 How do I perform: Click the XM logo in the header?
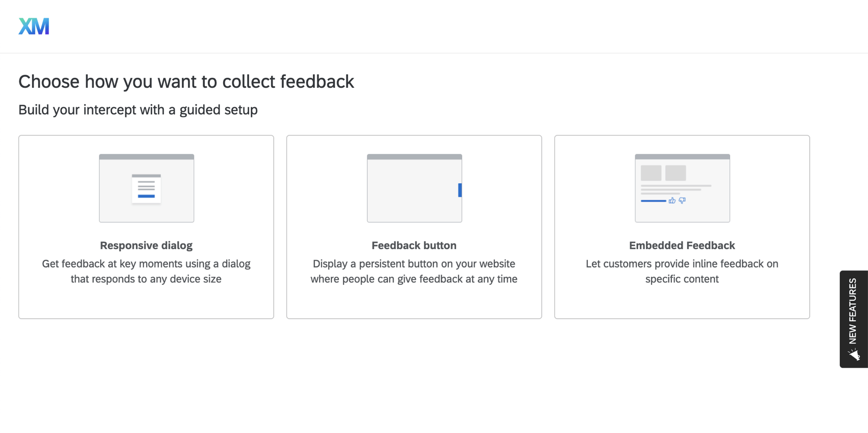tap(33, 26)
